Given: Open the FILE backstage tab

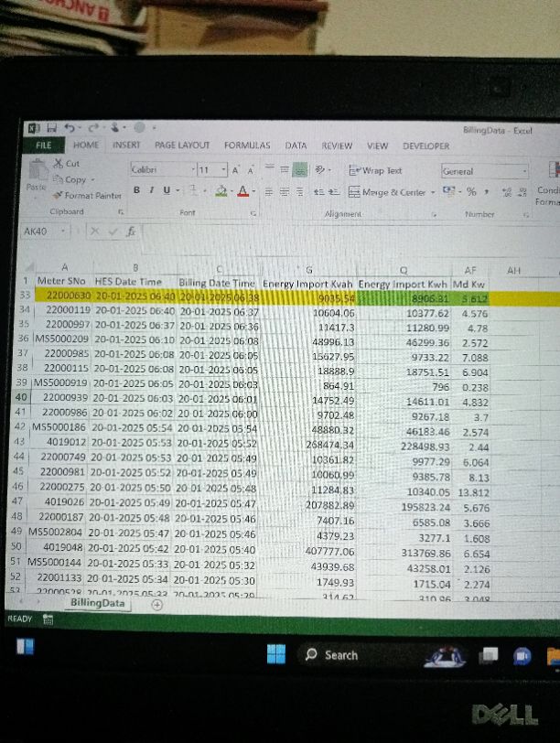Looking at the screenshot, I should click(x=44, y=145).
